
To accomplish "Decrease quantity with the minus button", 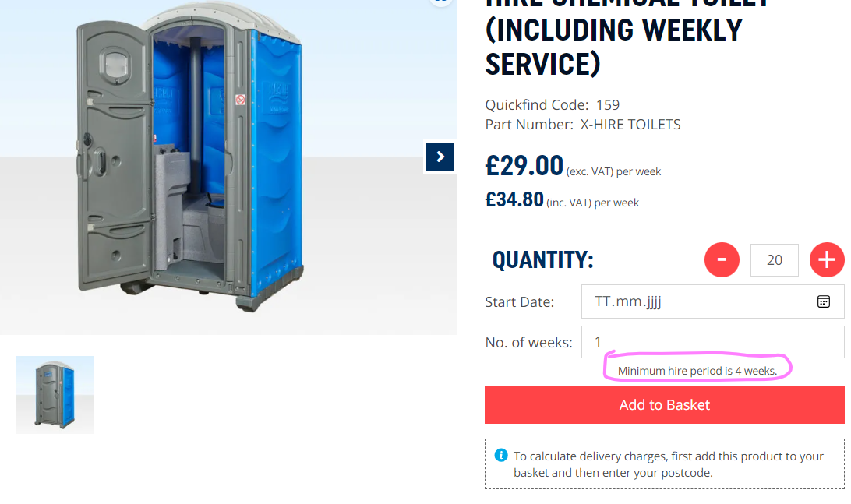I will coord(722,260).
